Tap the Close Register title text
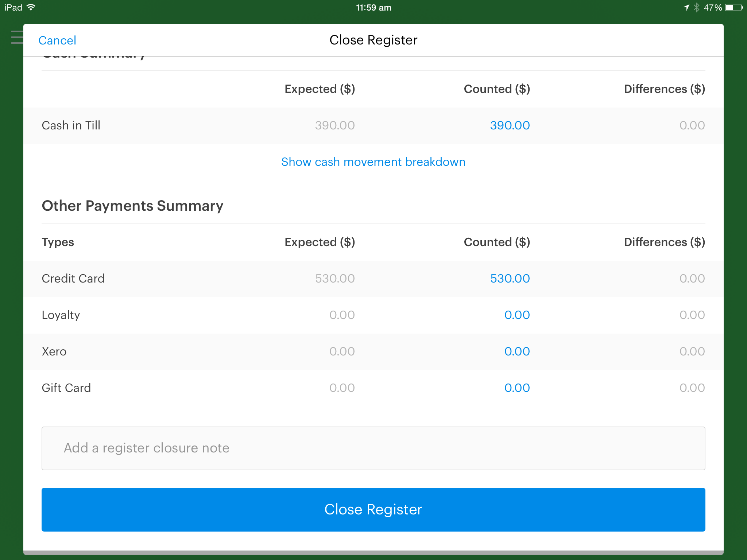 coord(373,40)
